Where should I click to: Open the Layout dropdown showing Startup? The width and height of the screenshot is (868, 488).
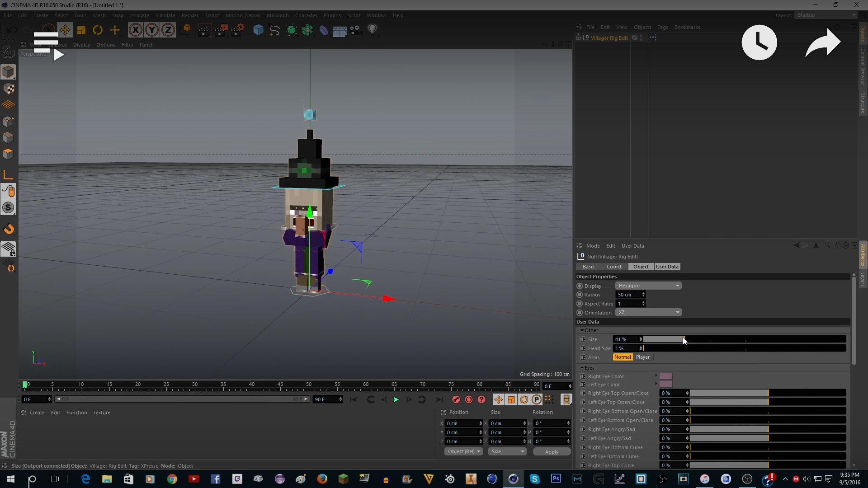(x=826, y=15)
